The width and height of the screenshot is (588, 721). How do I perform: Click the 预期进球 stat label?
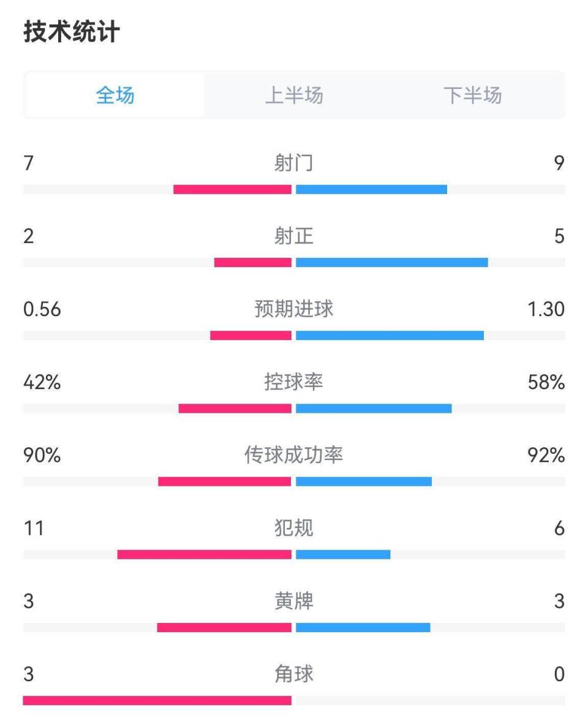[294, 309]
